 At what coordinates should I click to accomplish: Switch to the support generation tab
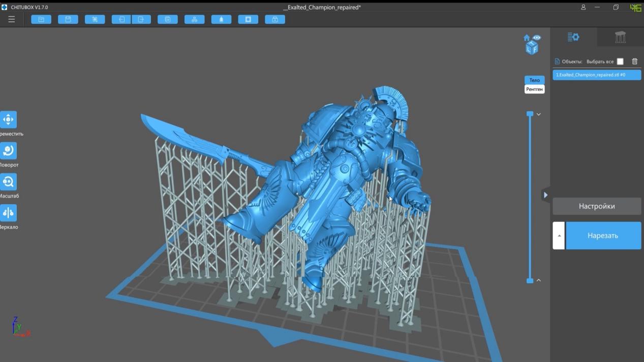(x=620, y=37)
